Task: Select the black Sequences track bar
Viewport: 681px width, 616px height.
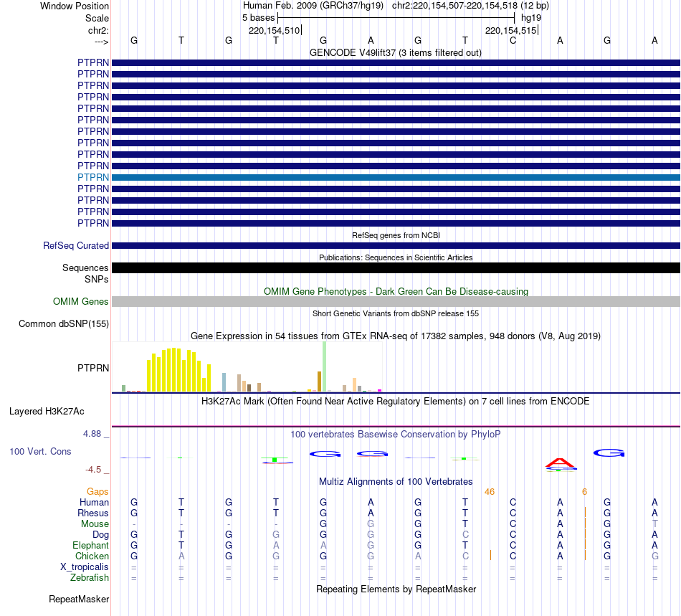Action: [x=396, y=267]
